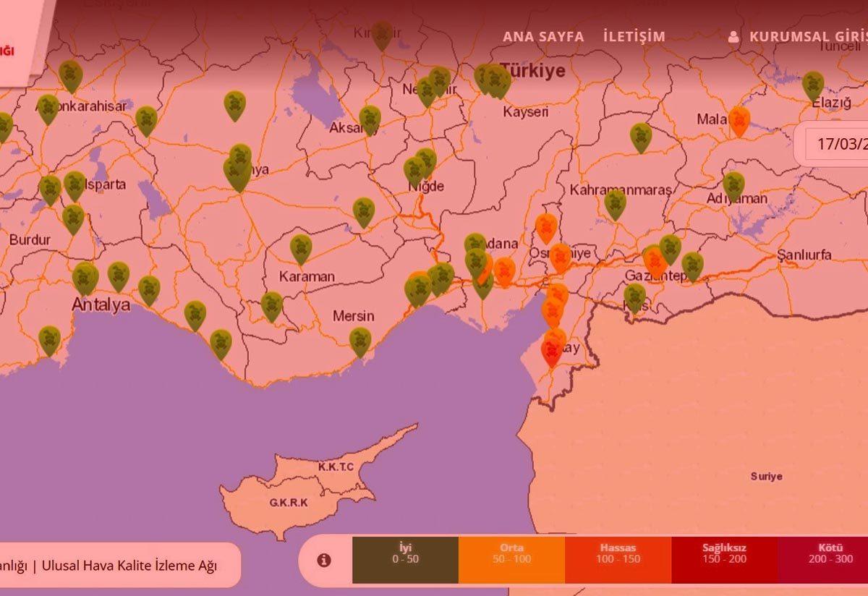This screenshot has width=868, height=596.
Task: Select the green station pin above Kahramanmaraş label
Action: click(x=615, y=203)
